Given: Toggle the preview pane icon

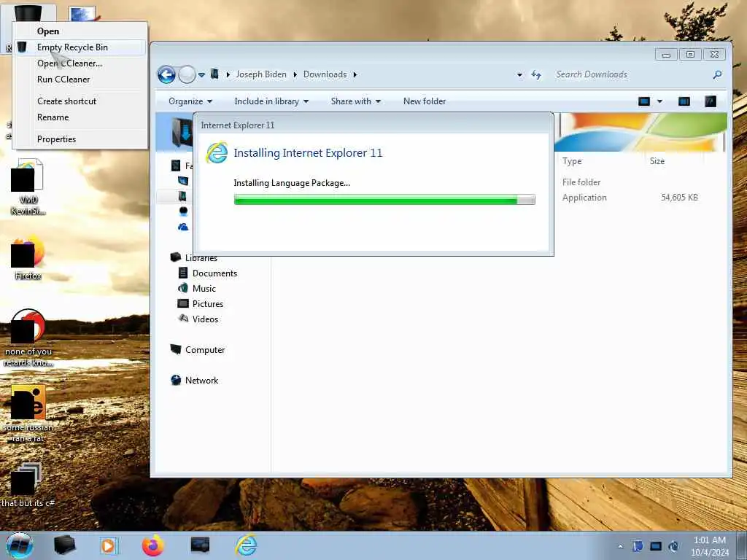Looking at the screenshot, I should click(x=684, y=101).
